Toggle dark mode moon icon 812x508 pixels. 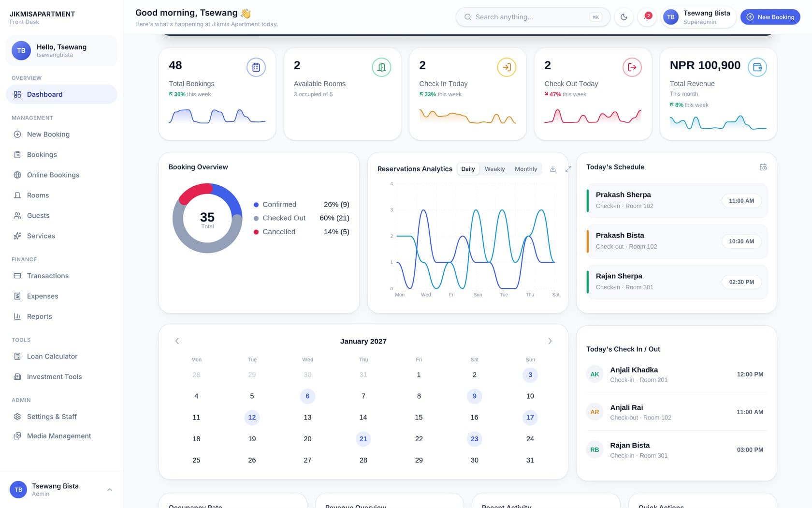click(624, 17)
